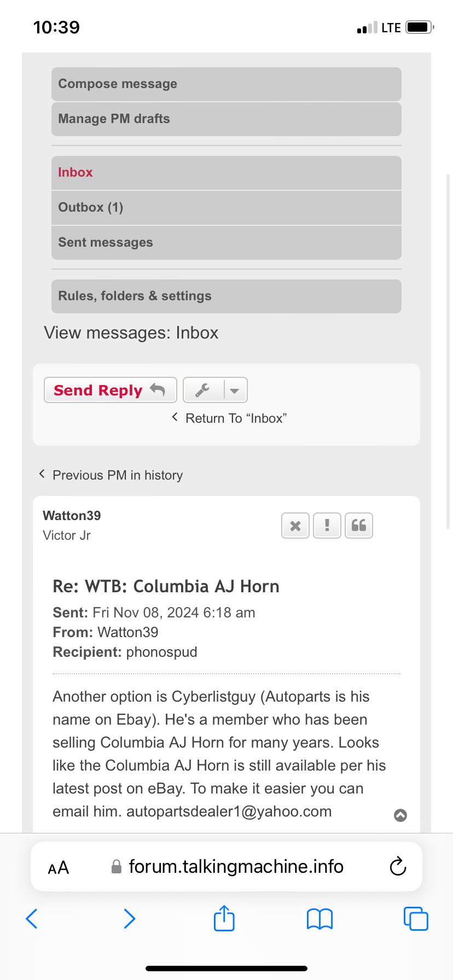Open Safari bookmarks book icon
The height and width of the screenshot is (980, 453).
(x=320, y=919)
